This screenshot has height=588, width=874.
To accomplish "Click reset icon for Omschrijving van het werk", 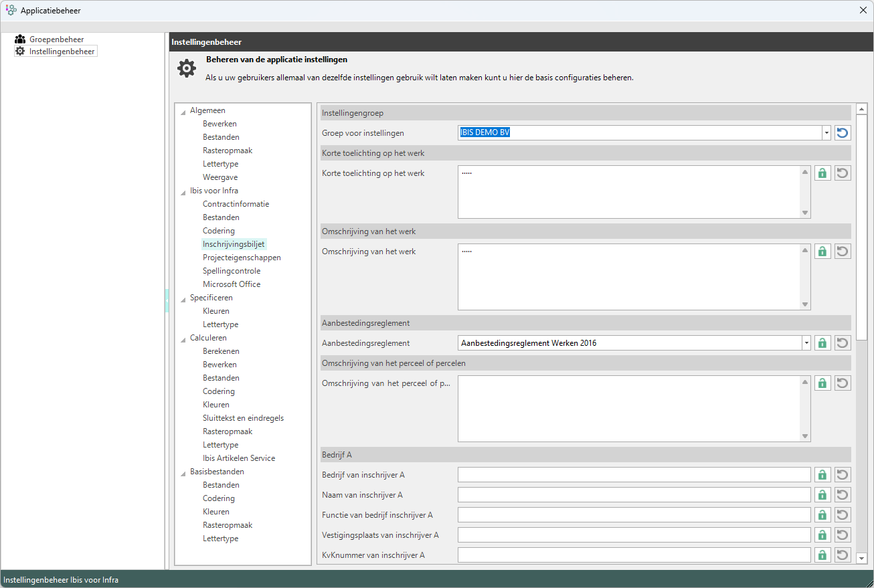I will pos(843,252).
